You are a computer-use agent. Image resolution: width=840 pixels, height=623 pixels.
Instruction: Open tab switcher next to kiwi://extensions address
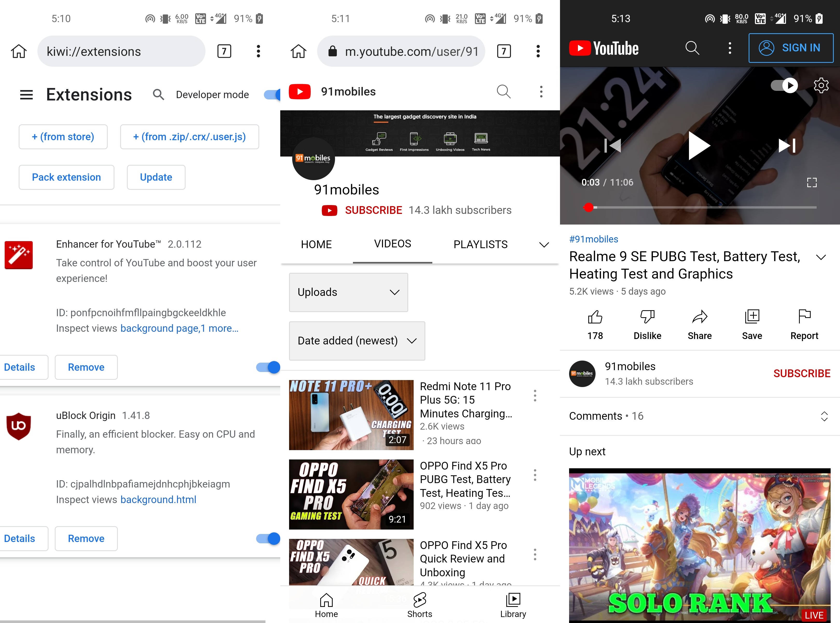(x=224, y=51)
